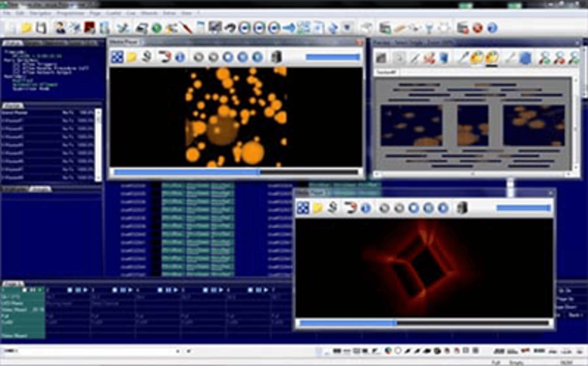Click the red stop icon in main toolbar
This screenshot has height=366, width=588.
click(x=477, y=28)
